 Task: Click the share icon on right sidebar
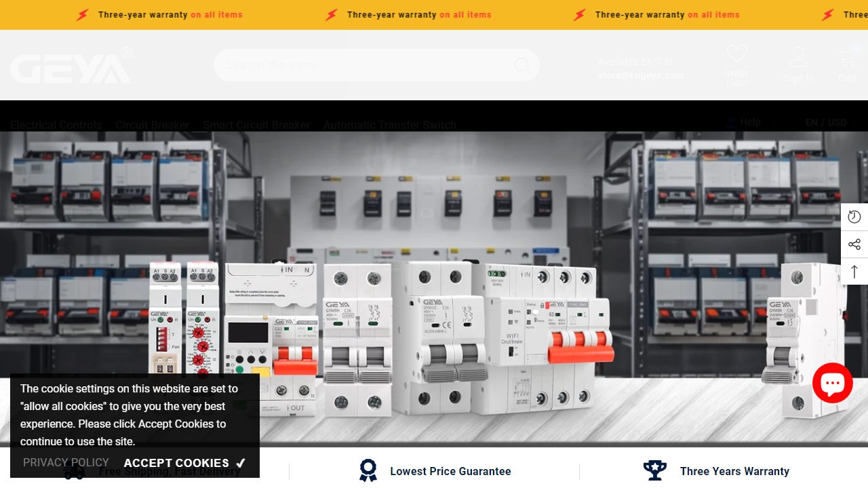click(854, 244)
